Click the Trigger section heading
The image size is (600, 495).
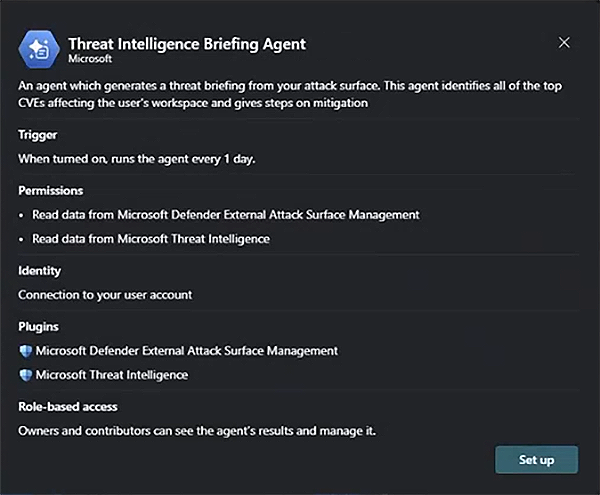point(38,134)
